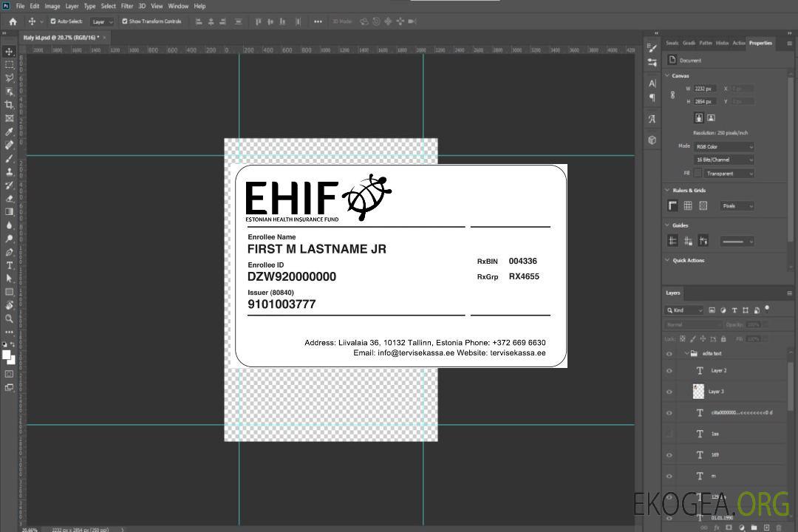Image resolution: width=798 pixels, height=532 pixels.
Task: Choose the Frame tool
Action: (x=9, y=118)
